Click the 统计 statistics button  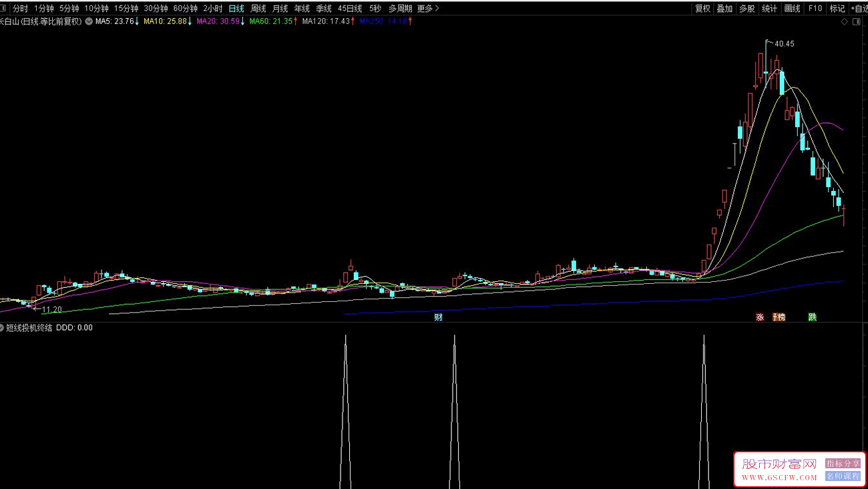[769, 9]
